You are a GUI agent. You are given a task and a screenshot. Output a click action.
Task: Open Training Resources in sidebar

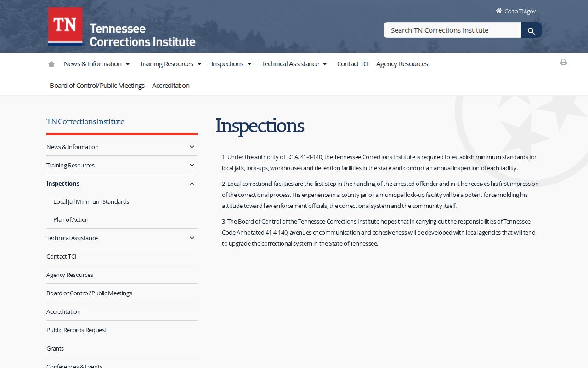click(70, 165)
